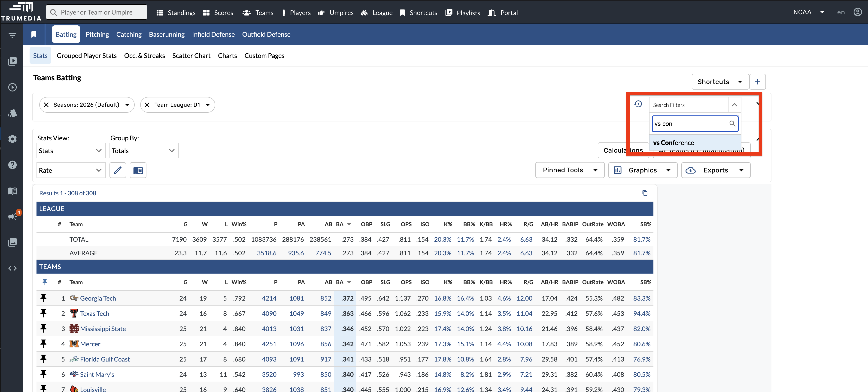
Task: Sort teams table by WOBA column
Action: tap(616, 282)
